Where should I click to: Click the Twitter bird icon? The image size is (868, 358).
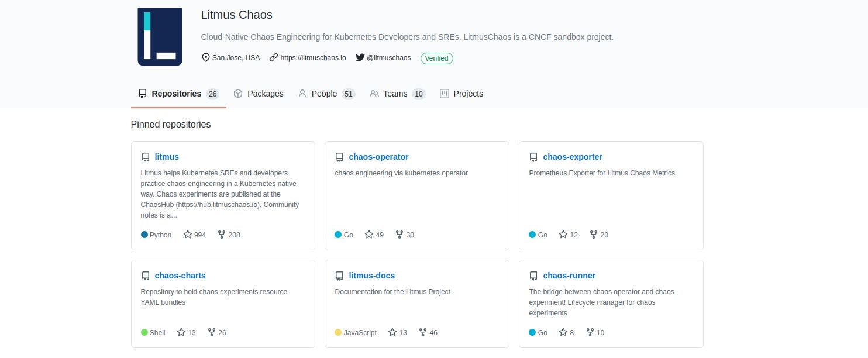(x=360, y=58)
